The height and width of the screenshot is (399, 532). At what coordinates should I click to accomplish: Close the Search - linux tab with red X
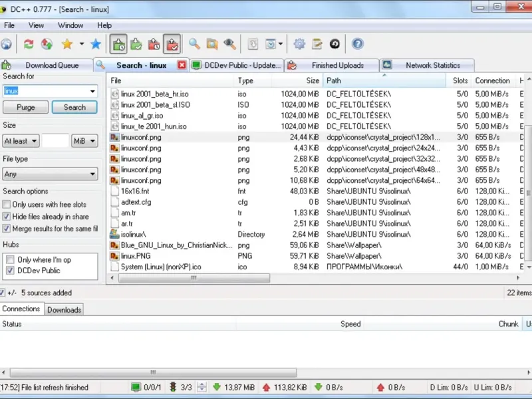pyautogui.click(x=182, y=65)
